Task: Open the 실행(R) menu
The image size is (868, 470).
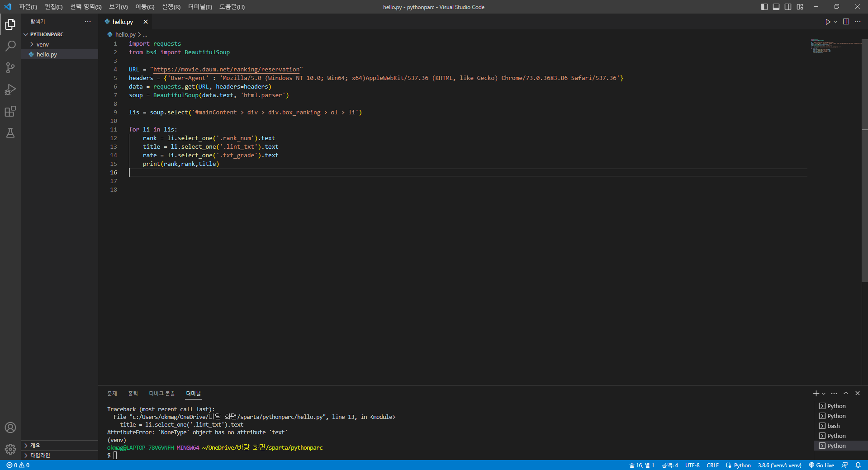Action: point(171,7)
